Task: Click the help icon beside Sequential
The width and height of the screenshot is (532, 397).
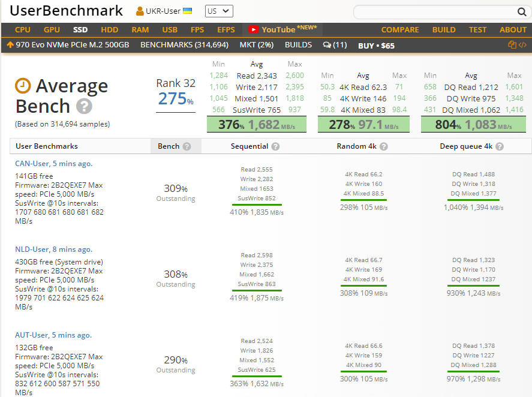Action: tap(275, 146)
